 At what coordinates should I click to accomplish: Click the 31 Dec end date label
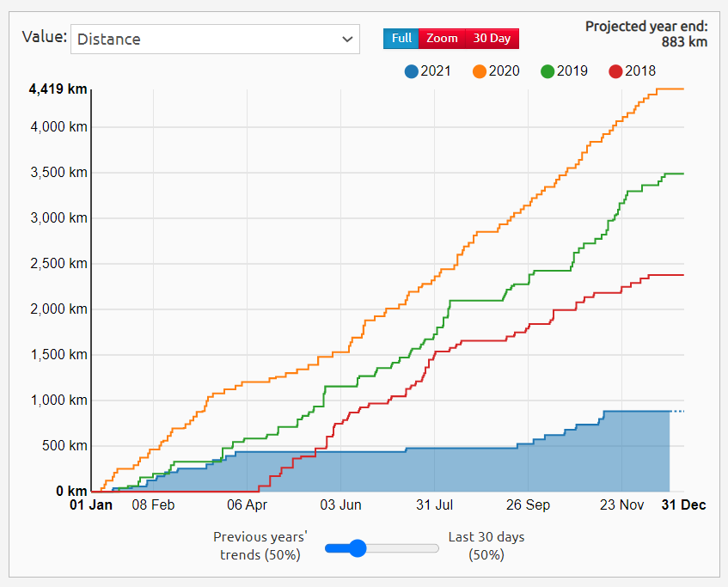(x=683, y=505)
